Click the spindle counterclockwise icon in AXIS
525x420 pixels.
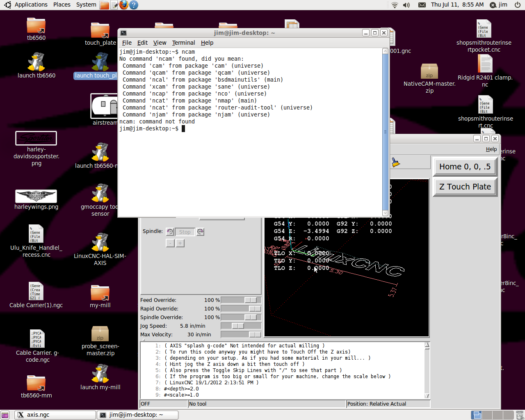coord(170,232)
